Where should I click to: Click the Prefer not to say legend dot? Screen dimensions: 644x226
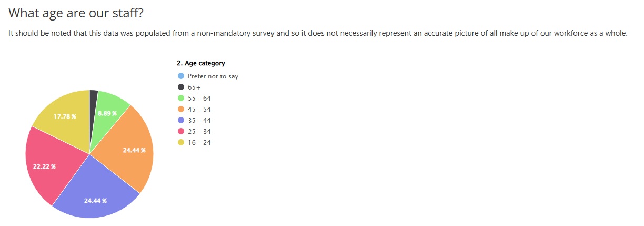pyautogui.click(x=181, y=76)
